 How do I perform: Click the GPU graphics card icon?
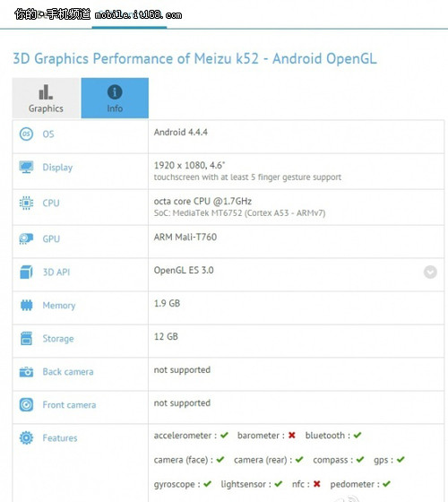click(26, 238)
